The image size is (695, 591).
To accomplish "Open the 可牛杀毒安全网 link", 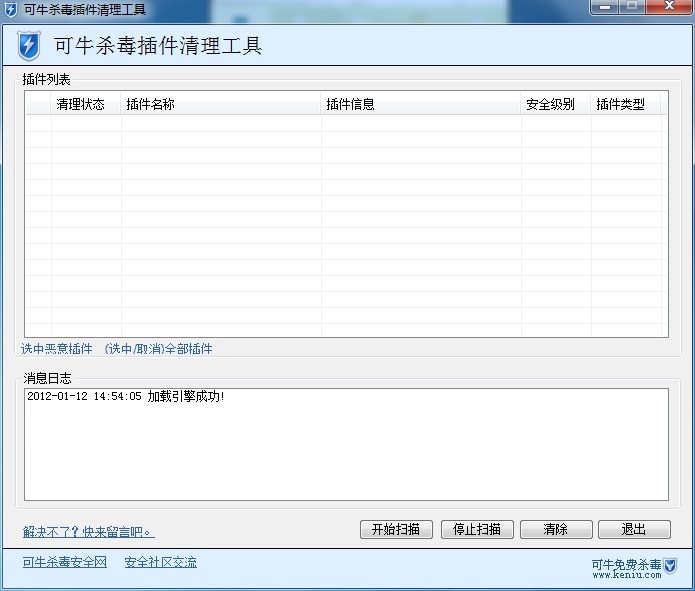I will [65, 563].
